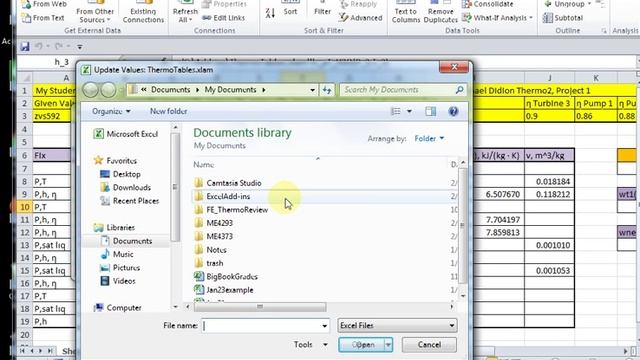Select Recent Places in Favorites
The height and width of the screenshot is (360, 640).
pos(130,201)
